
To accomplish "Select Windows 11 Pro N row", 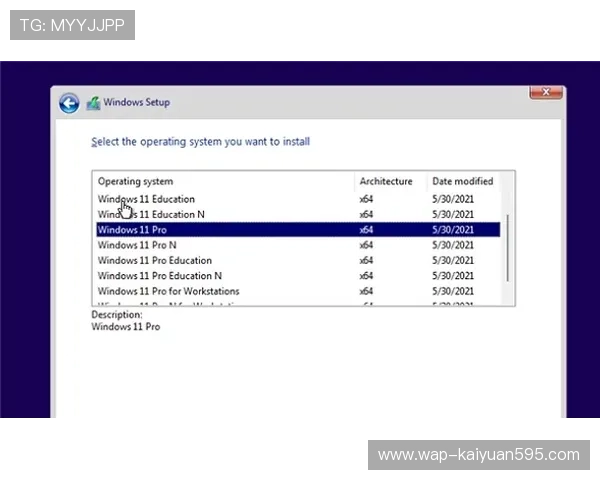I will [x=298, y=245].
